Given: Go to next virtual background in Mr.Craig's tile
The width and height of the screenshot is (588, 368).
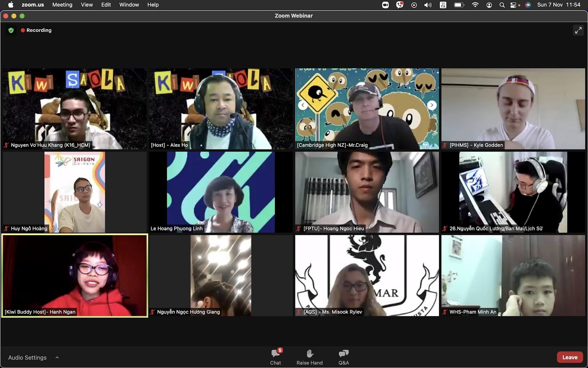Looking at the screenshot, I should click(432, 105).
